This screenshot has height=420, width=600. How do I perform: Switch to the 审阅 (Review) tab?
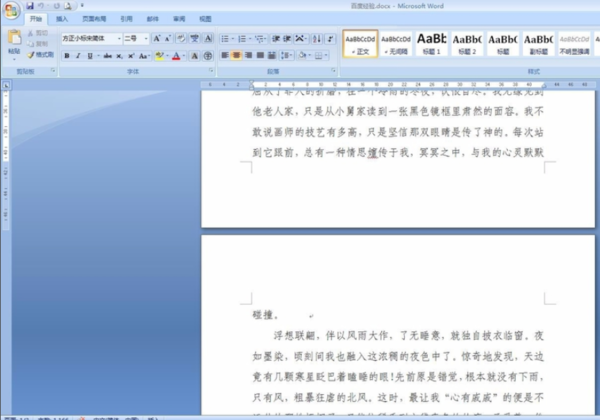pyautogui.click(x=179, y=19)
